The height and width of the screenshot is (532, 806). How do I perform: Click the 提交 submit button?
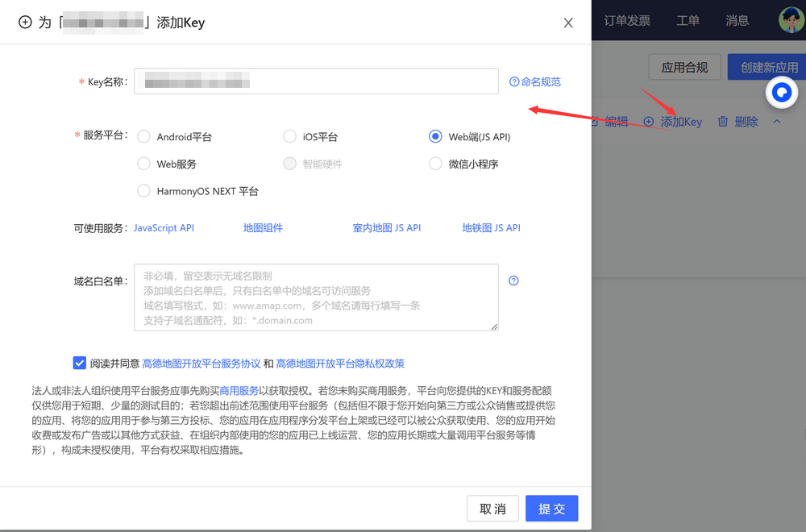[551, 509]
